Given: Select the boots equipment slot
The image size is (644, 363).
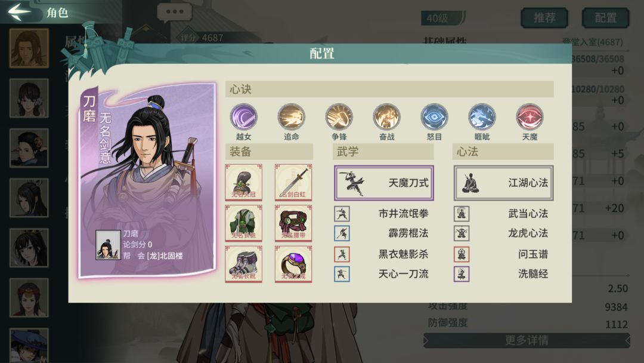Looking at the screenshot, I should click(243, 264).
